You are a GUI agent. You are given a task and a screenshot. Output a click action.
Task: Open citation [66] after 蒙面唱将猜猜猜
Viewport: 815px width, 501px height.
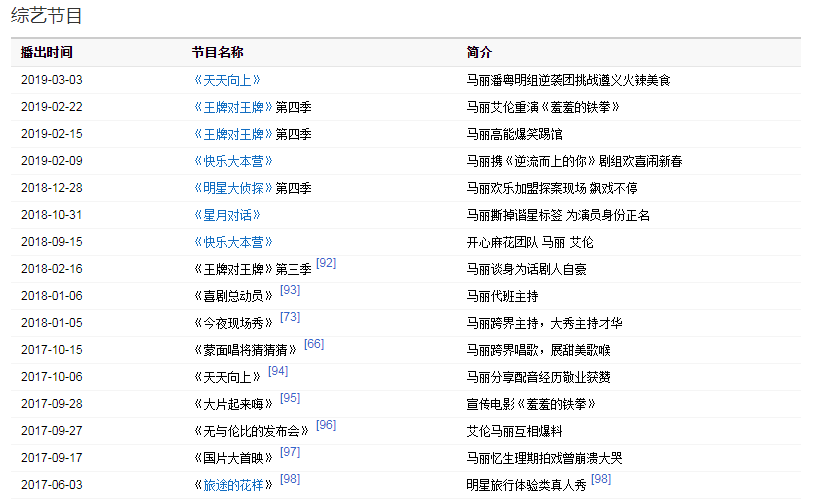tap(314, 344)
